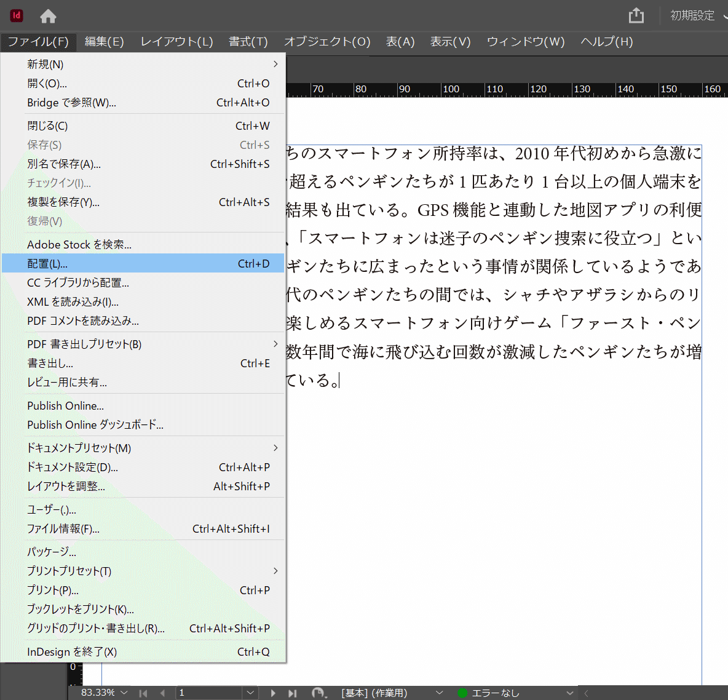Open the zoom level 83.33% dropdown
This screenshot has width=728, height=700.
pos(124,693)
